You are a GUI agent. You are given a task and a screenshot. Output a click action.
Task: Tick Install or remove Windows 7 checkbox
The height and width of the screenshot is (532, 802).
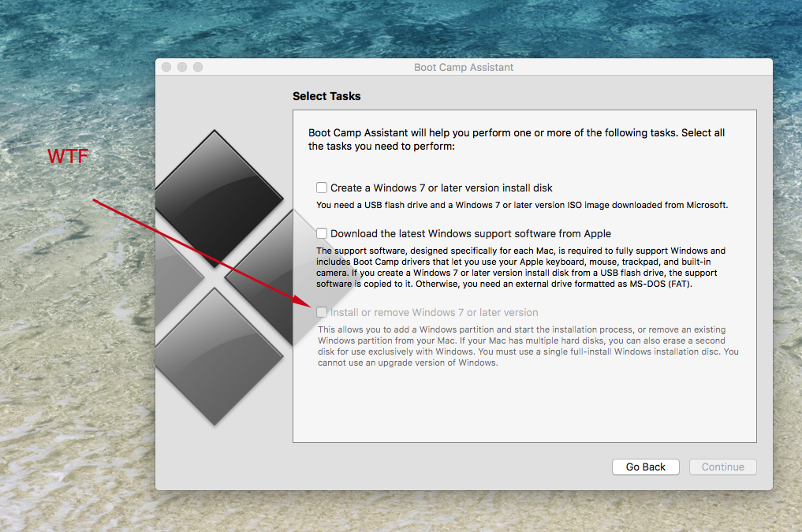point(322,312)
